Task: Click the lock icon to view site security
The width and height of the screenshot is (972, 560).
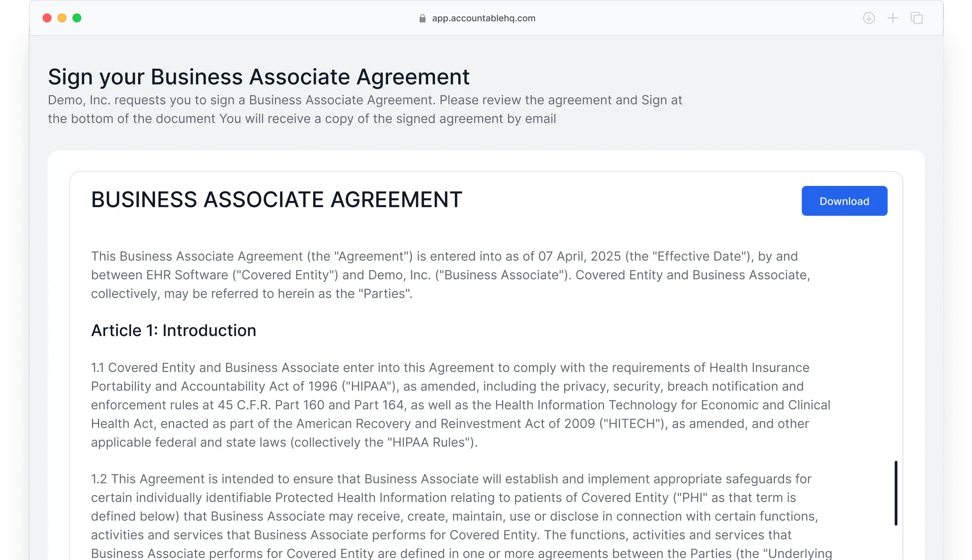Action: pos(422,18)
